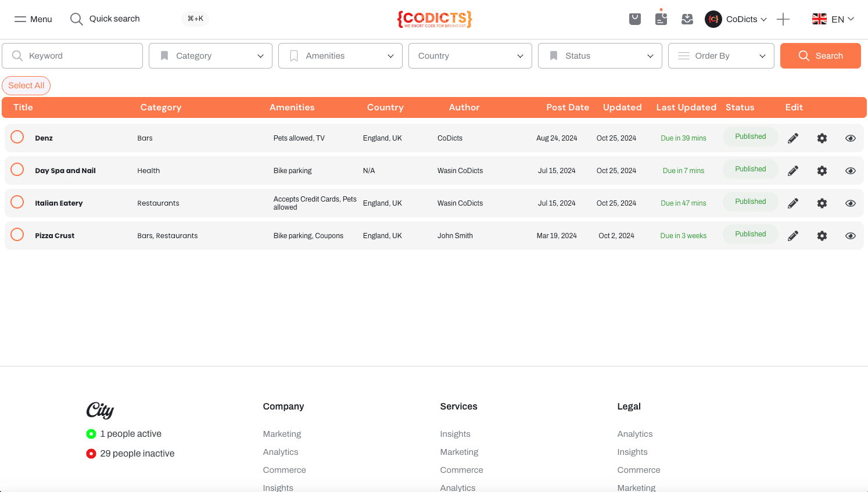Click pencil edit icon for Pizza Crust
Screen dimensions: 868x492
click(x=793, y=236)
